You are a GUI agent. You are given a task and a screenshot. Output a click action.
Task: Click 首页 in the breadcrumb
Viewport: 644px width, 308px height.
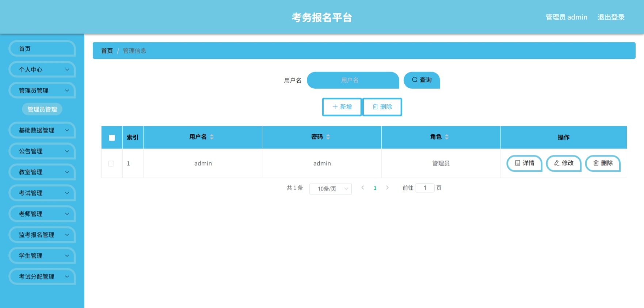107,51
